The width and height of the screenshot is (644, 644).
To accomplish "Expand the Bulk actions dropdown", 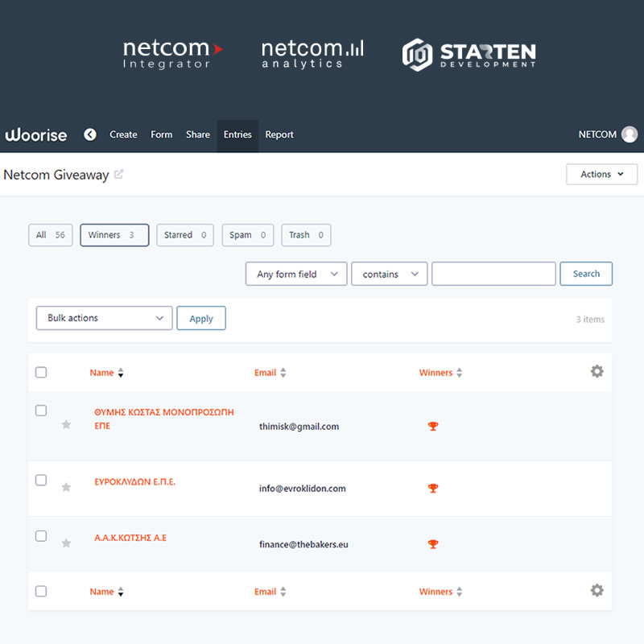I will pos(105,318).
